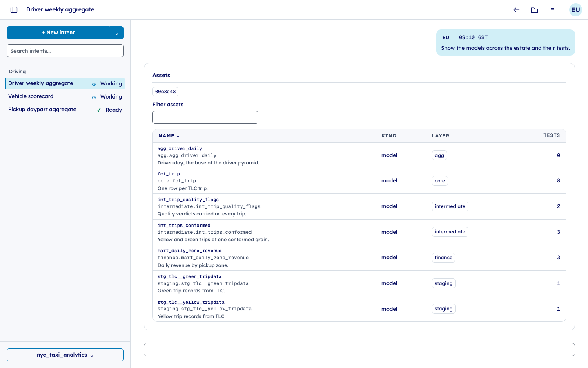Sort ascending by NAME arrow

coord(178,136)
